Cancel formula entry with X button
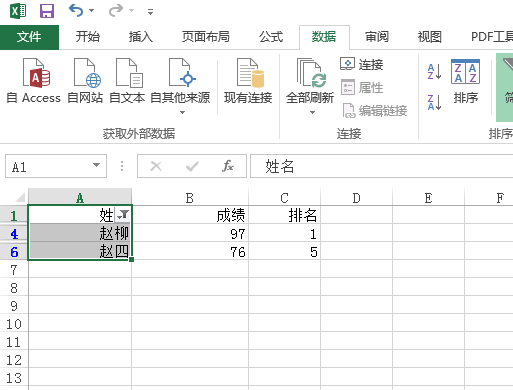Screen dimensions: 513x390 click(156, 166)
